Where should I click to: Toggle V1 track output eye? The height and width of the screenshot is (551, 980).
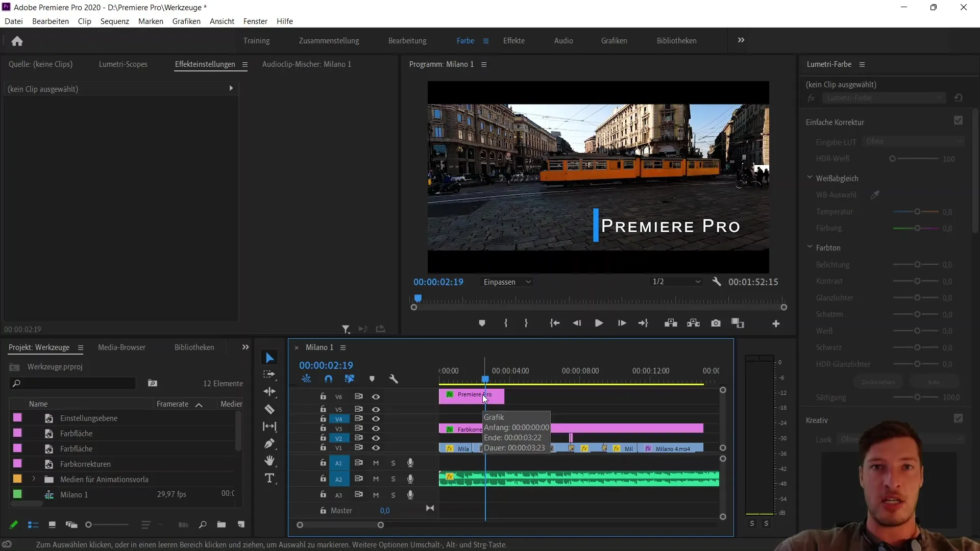(376, 448)
